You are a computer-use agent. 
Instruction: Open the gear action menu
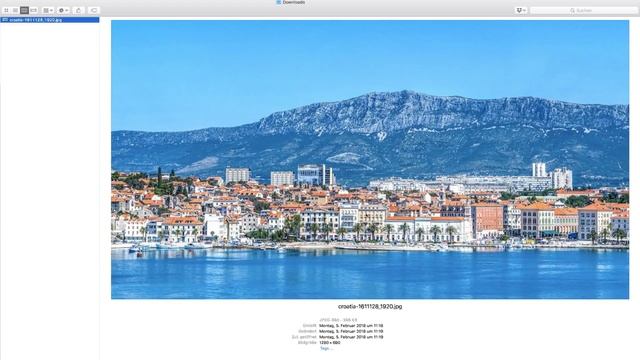click(x=63, y=10)
